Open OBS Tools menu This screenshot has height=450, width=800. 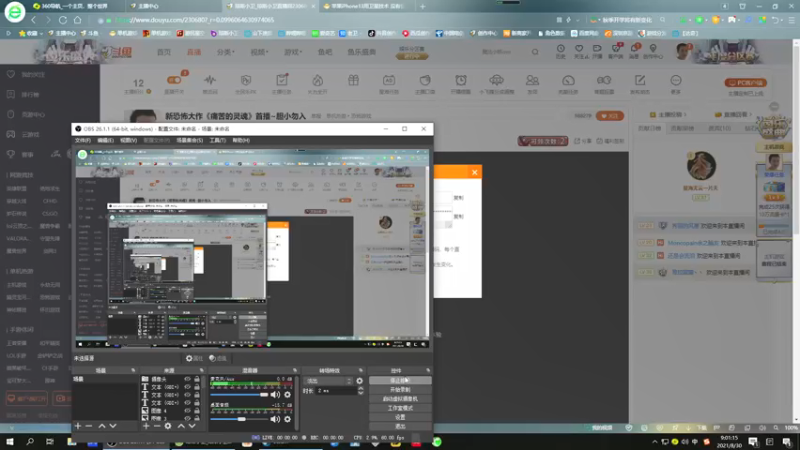(x=217, y=140)
